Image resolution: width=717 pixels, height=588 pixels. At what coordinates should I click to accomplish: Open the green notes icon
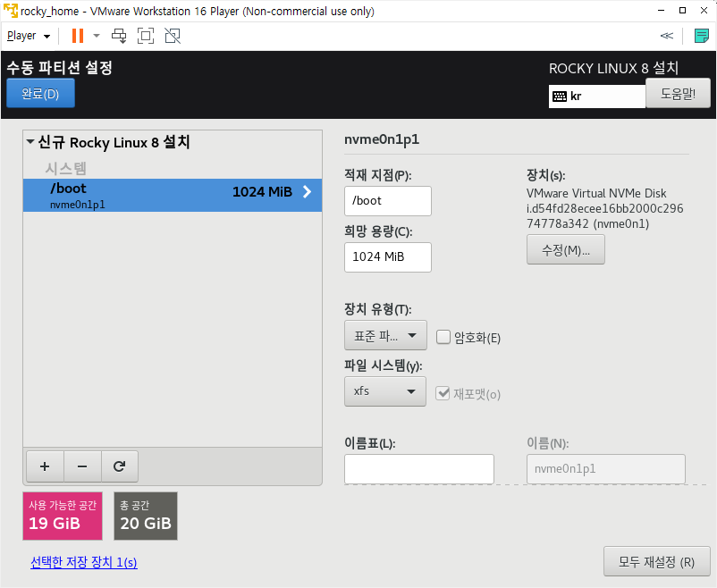(x=701, y=36)
